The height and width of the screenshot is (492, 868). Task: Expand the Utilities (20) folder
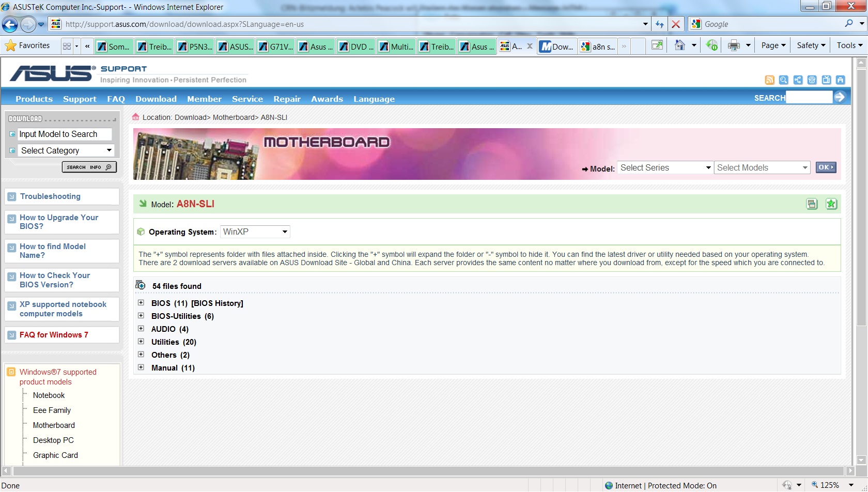(x=141, y=342)
